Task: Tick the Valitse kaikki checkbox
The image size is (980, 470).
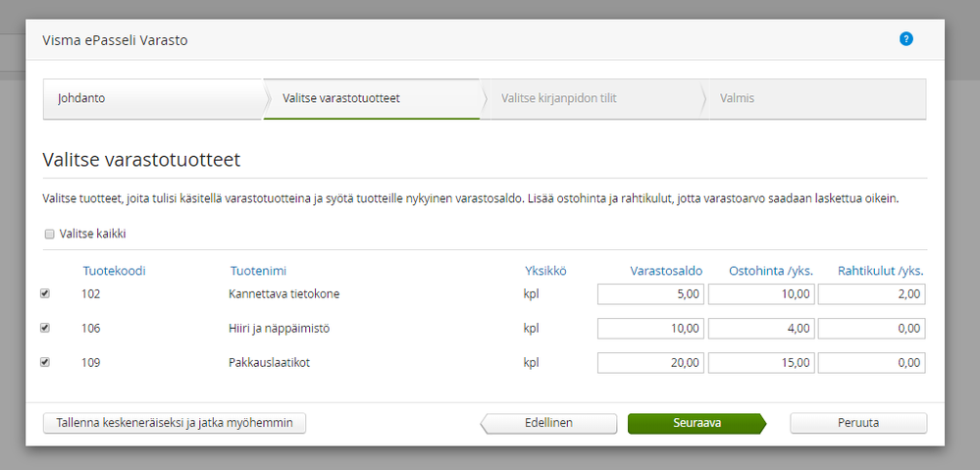Action: coord(49,235)
